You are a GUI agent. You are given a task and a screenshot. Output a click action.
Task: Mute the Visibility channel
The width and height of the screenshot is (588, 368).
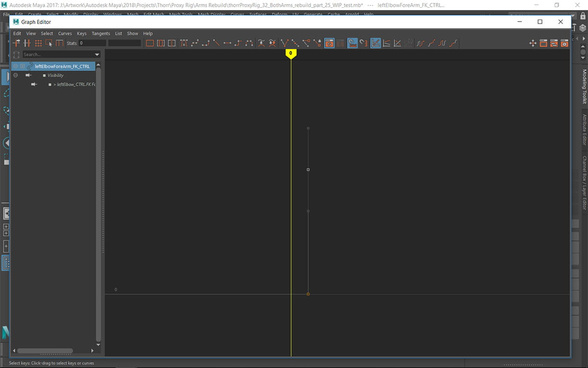pos(28,75)
